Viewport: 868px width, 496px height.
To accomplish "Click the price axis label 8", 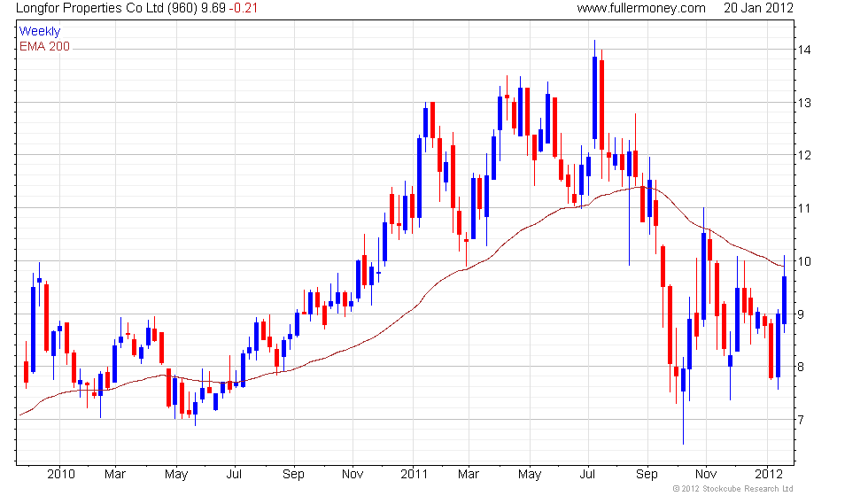I will pos(801,367).
